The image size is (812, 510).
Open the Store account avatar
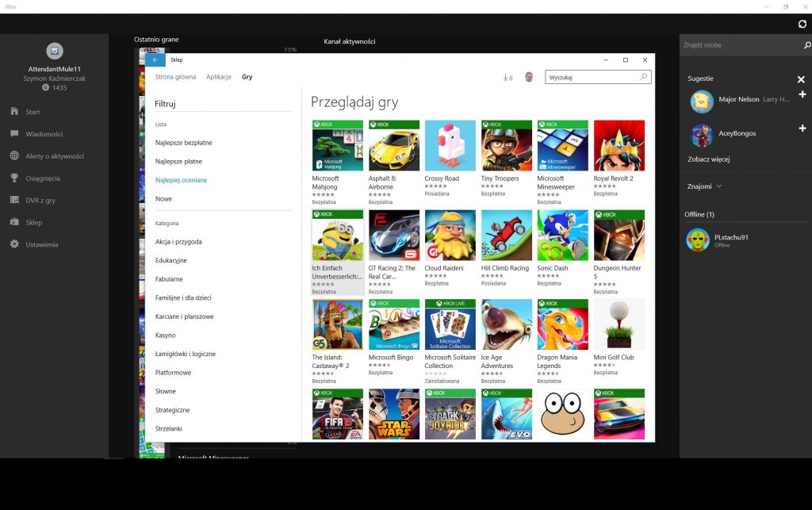529,77
